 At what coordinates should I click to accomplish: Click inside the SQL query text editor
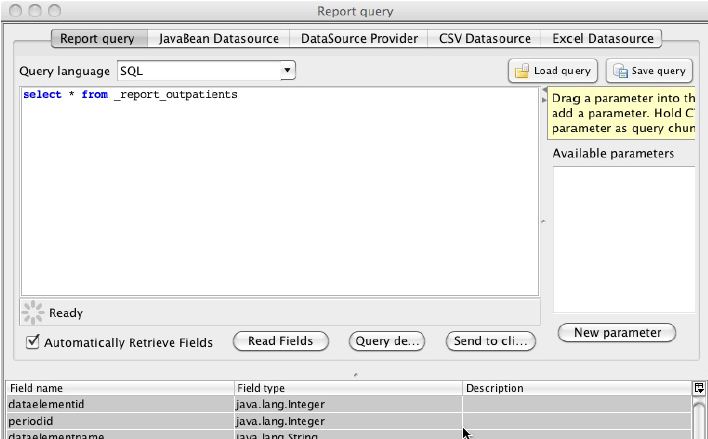point(280,192)
